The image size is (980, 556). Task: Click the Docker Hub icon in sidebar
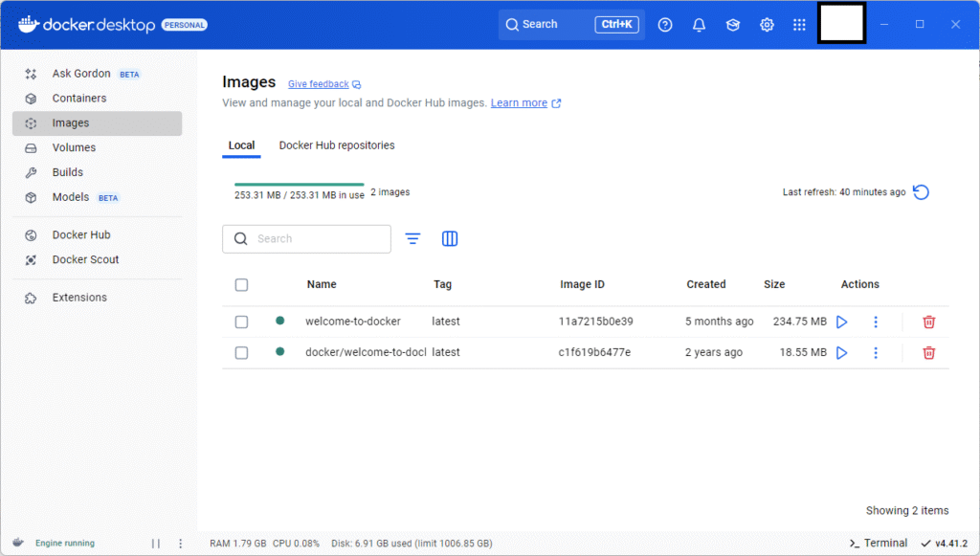pyautogui.click(x=31, y=234)
